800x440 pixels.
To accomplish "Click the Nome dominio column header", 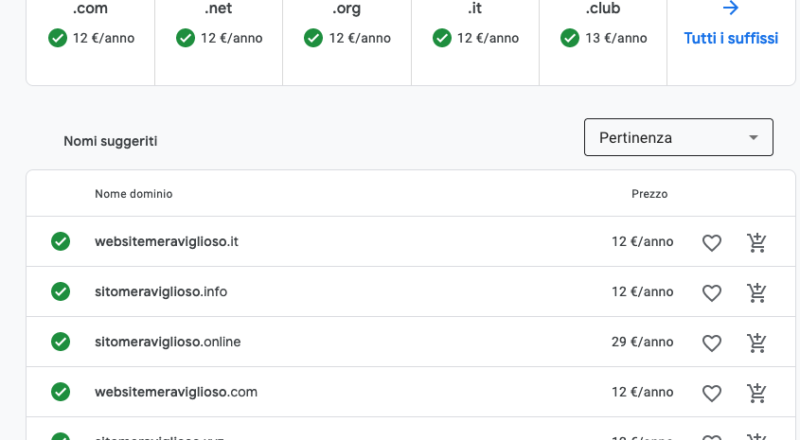I will coord(134,193).
